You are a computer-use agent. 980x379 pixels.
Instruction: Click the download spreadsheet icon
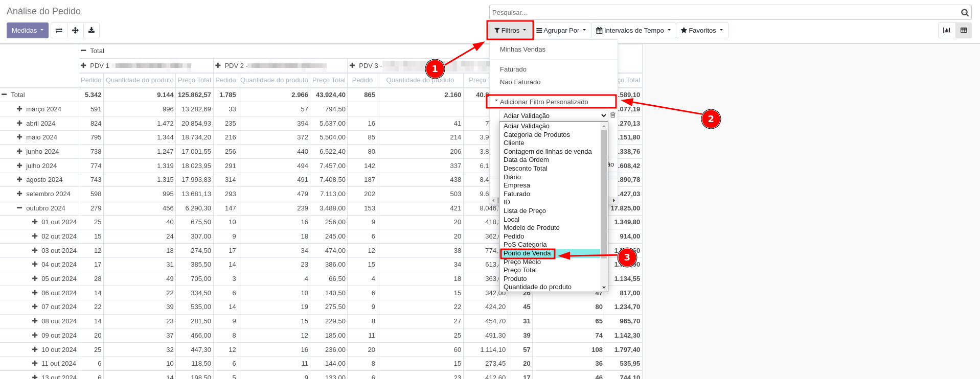click(x=92, y=31)
